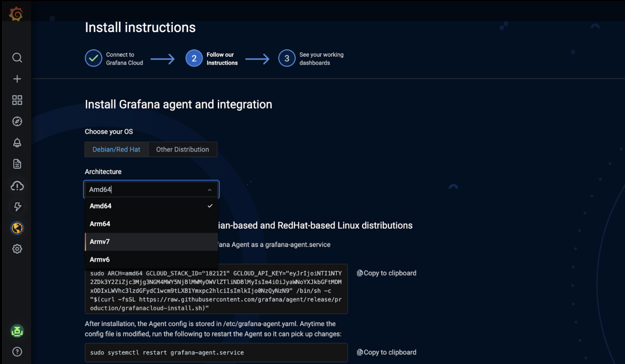
Task: Click the sudo systemctl restart command text
Action: click(x=167, y=353)
